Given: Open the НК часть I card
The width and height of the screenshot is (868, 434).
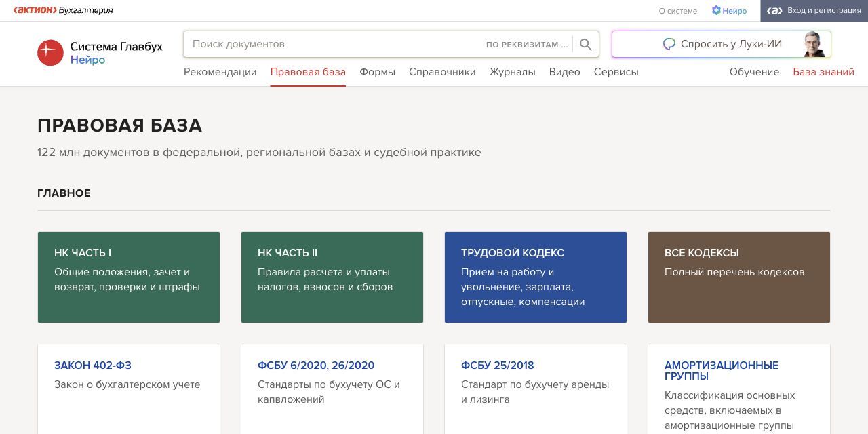Looking at the screenshot, I should (x=129, y=277).
